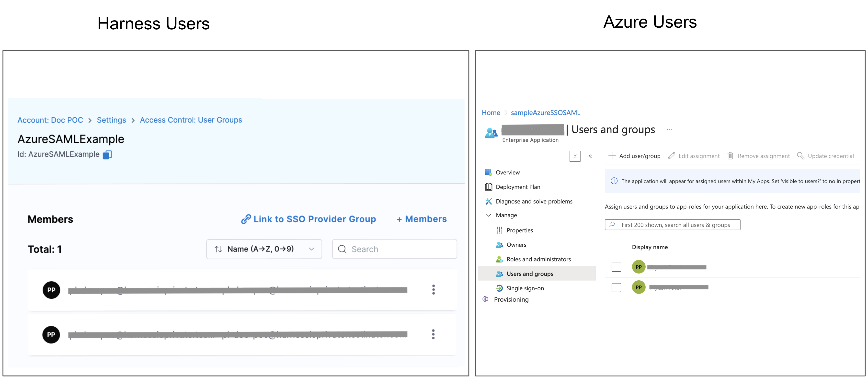The width and height of the screenshot is (868, 388).
Task: Click the first Azure user's green PP avatar
Action: (639, 267)
